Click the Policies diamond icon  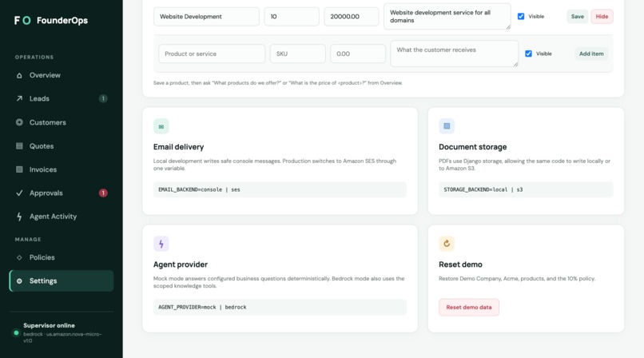(x=19, y=257)
